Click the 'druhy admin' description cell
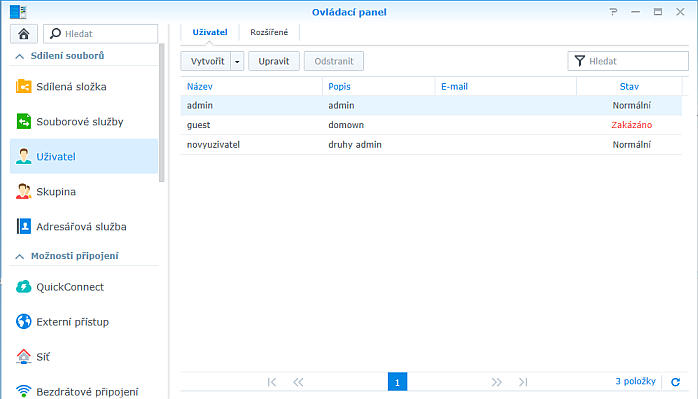Screen dimensions: 698x399 pyautogui.click(x=355, y=145)
